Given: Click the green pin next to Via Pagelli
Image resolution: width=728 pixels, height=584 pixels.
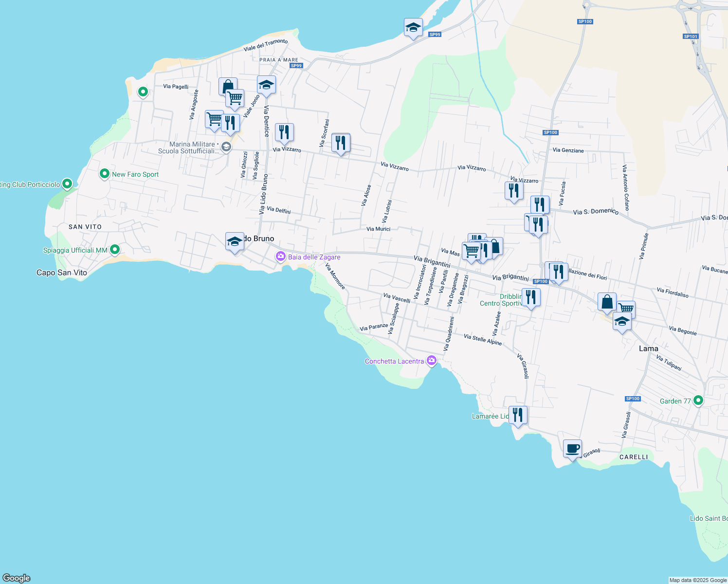Looking at the screenshot, I should (x=143, y=91).
